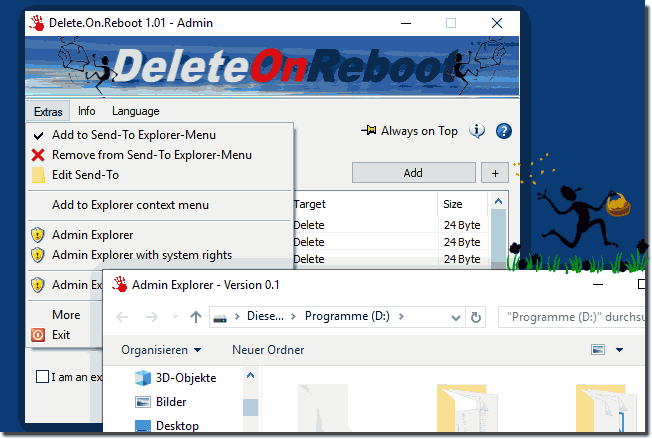Select Edit Send-To menu entry

click(160, 175)
